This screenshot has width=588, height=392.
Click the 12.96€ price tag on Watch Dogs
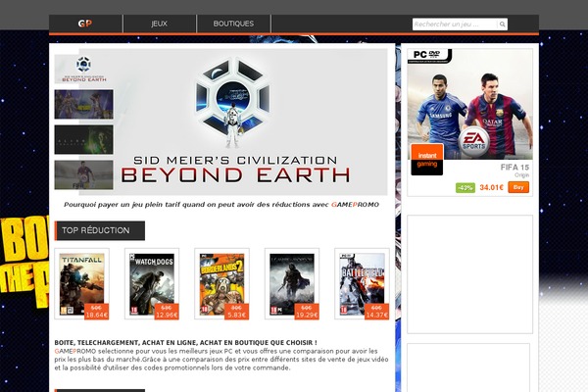pyautogui.click(x=167, y=312)
